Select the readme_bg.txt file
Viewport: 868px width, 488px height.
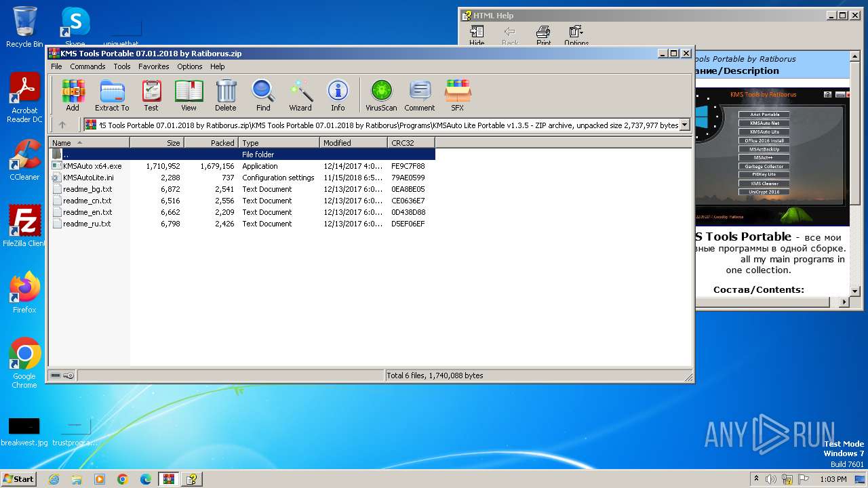coord(242,189)
